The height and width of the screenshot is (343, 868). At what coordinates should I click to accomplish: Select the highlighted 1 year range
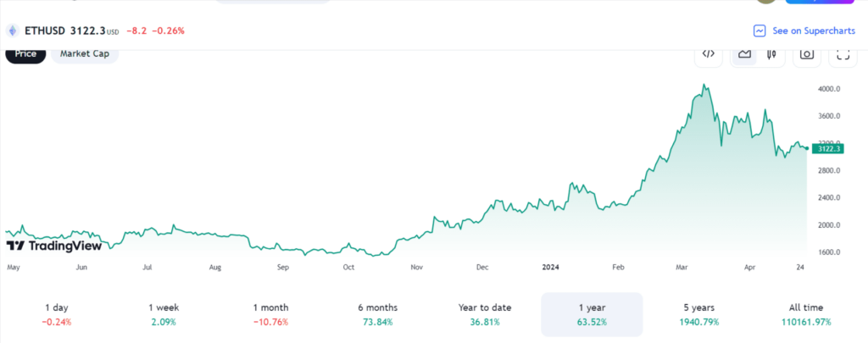coord(592,314)
